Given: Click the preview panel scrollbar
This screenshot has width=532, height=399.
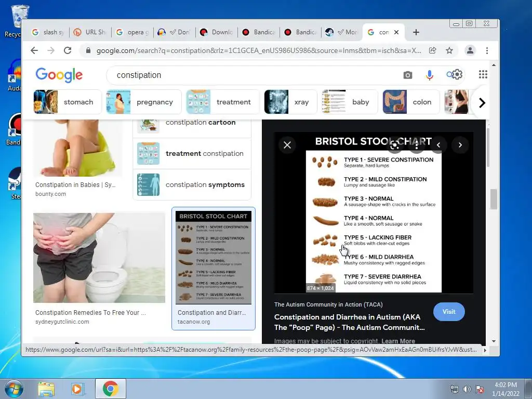Looking at the screenshot, I should (x=488, y=148).
